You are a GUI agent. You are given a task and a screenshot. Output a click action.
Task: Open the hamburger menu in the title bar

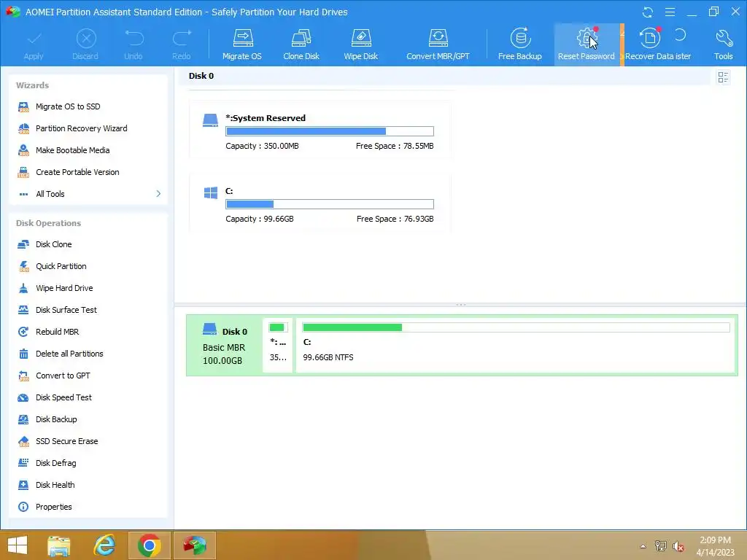670,12
